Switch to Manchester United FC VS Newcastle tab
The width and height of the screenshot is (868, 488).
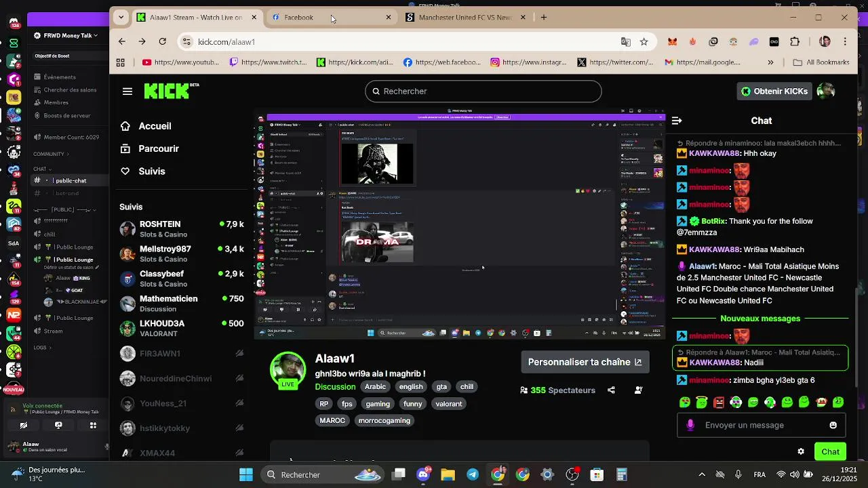coord(467,18)
